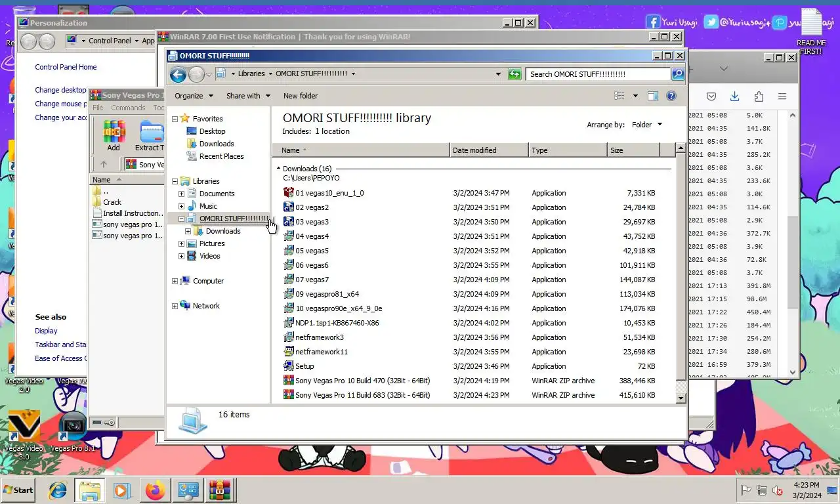Click the search magnifier icon in Explorer
The image size is (840, 504).
point(678,74)
